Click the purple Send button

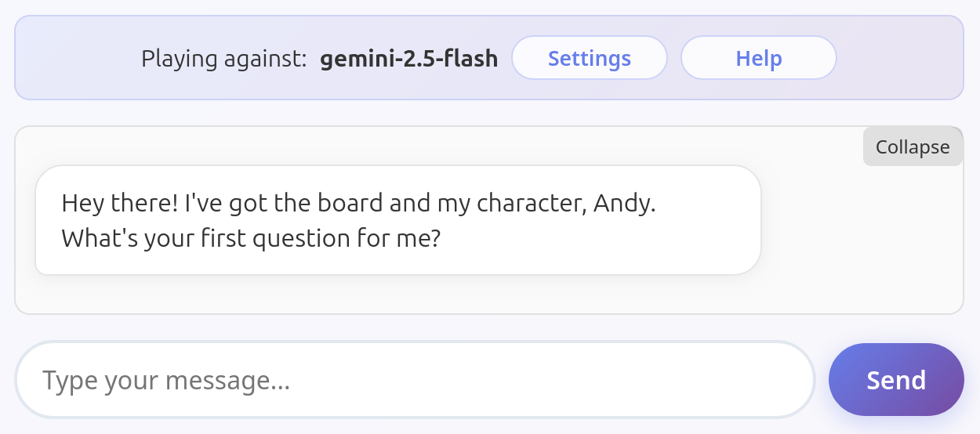click(896, 380)
